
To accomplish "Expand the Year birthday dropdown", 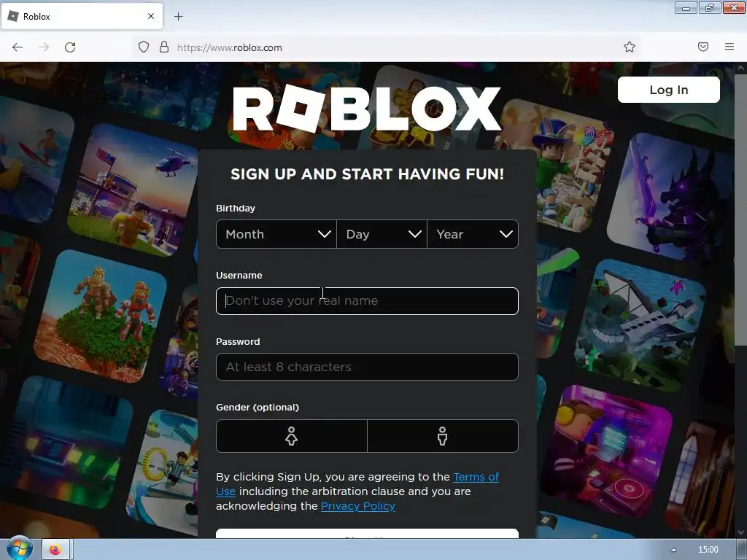I will (x=473, y=234).
